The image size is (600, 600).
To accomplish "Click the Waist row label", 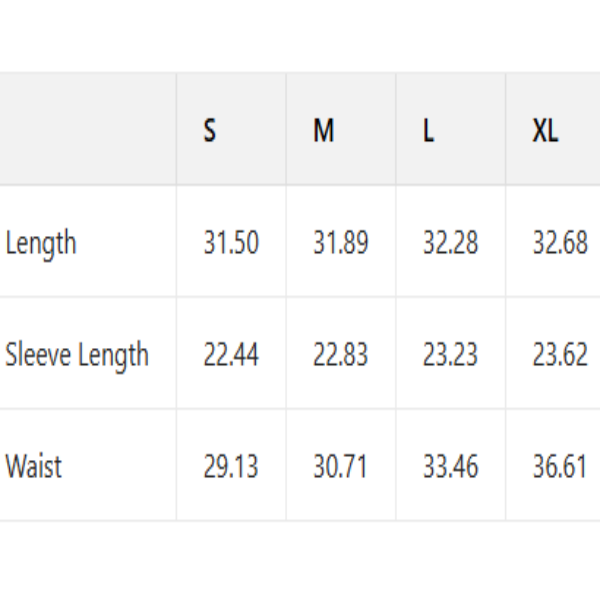I will (x=33, y=467).
